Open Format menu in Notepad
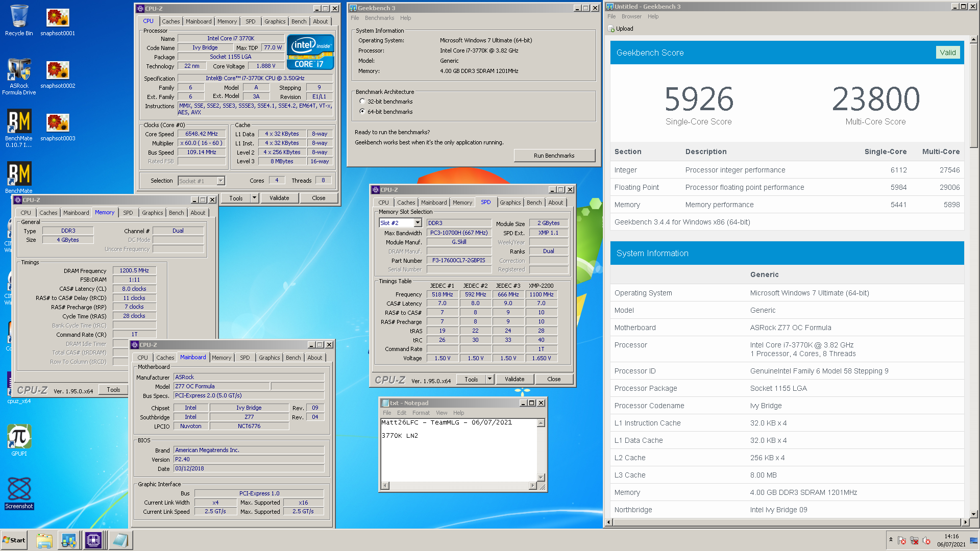The width and height of the screenshot is (980, 551). (421, 413)
